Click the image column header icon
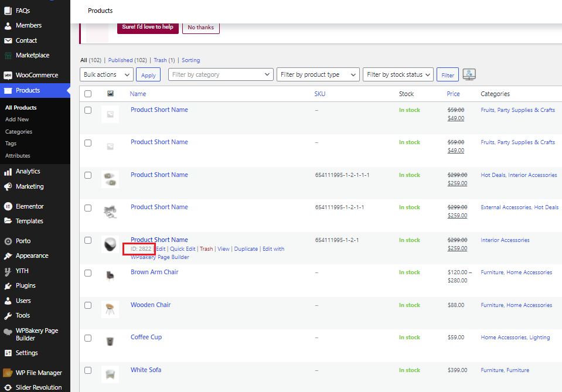 tap(110, 94)
